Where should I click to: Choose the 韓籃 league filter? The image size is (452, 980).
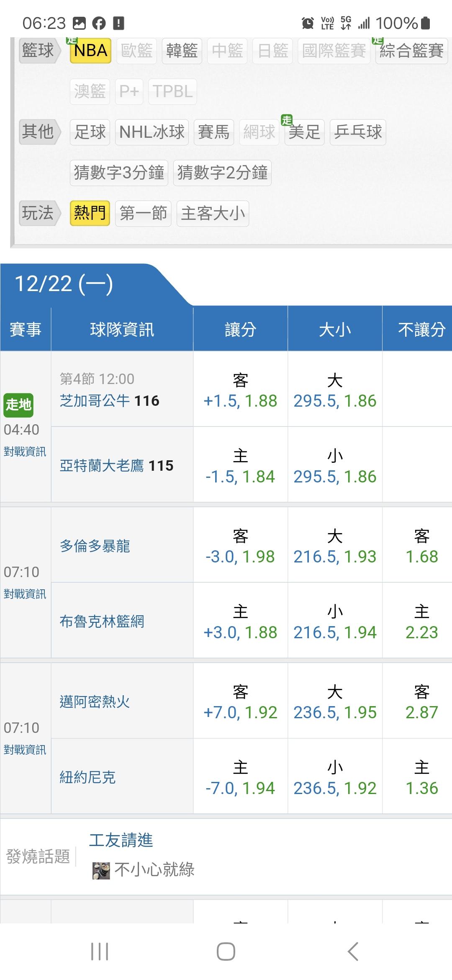182,51
